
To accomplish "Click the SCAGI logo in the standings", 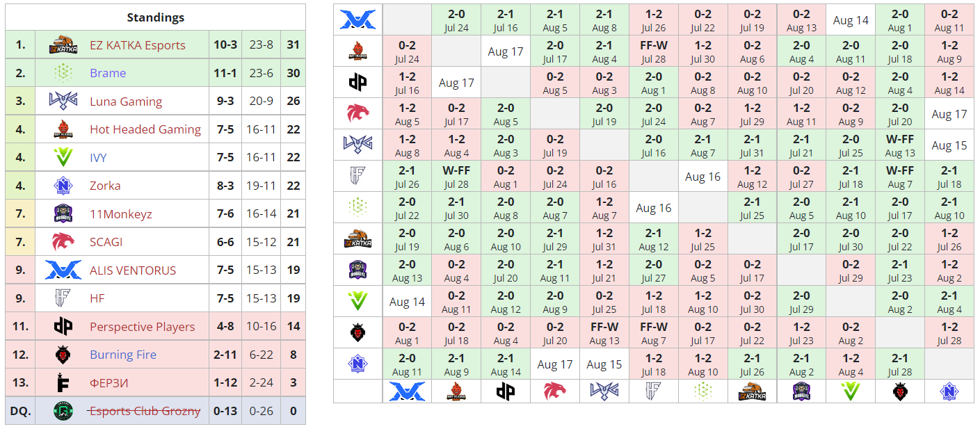I will pos(63,242).
